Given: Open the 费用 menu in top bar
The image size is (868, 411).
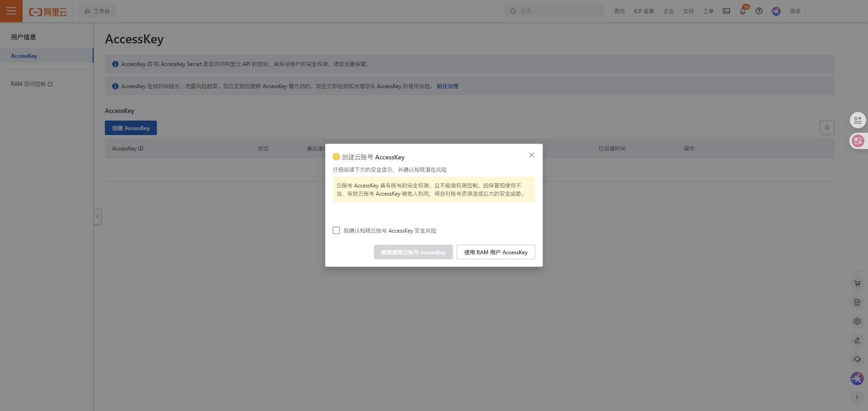Looking at the screenshot, I should tap(619, 11).
